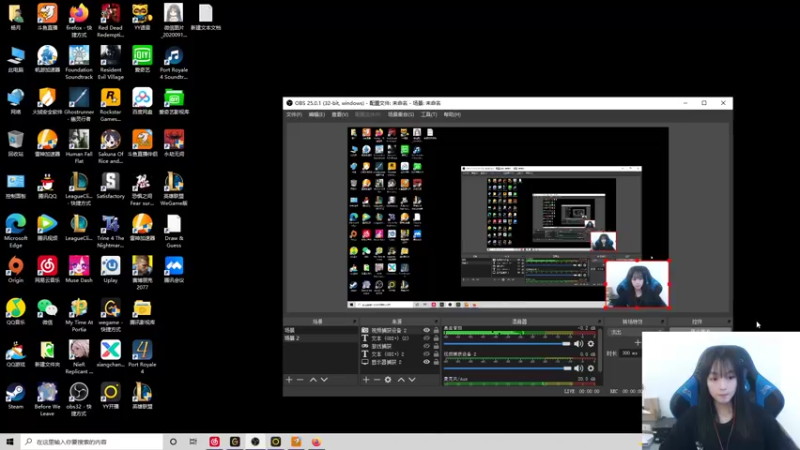The width and height of the screenshot is (800, 450).
Task: Click the 300 ms duration stepper
Action: pyautogui.click(x=631, y=353)
